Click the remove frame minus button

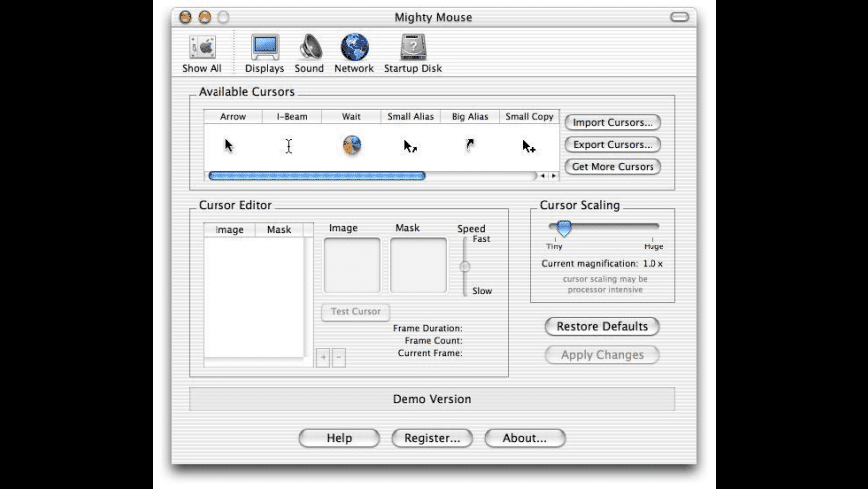[x=339, y=357]
